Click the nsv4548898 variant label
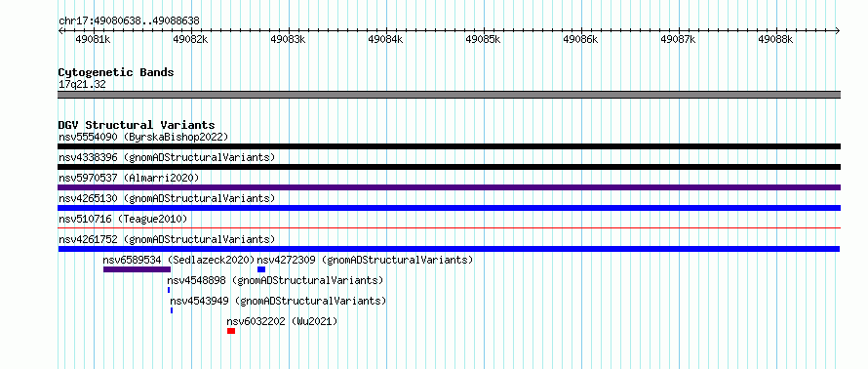 (275, 280)
